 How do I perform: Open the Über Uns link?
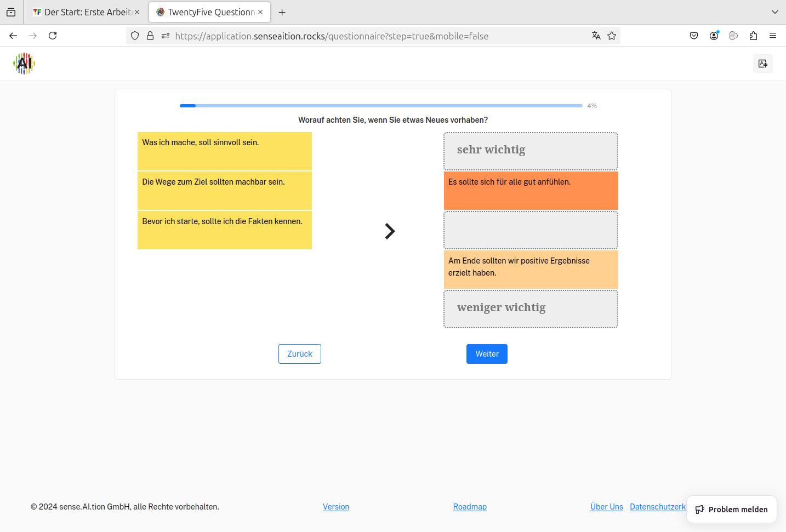point(607,507)
